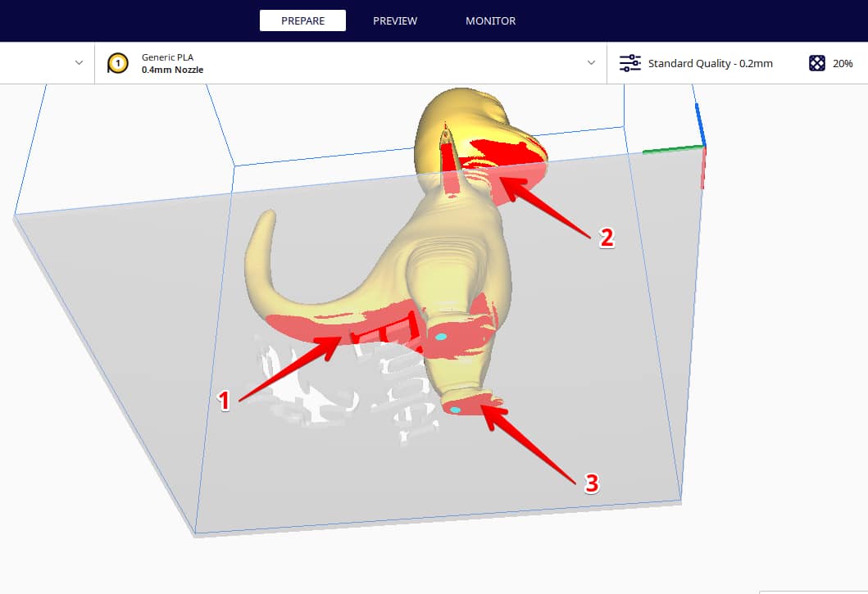Switch to the PREPARE stage tab
Image resolution: width=868 pixels, height=594 pixels.
[302, 20]
